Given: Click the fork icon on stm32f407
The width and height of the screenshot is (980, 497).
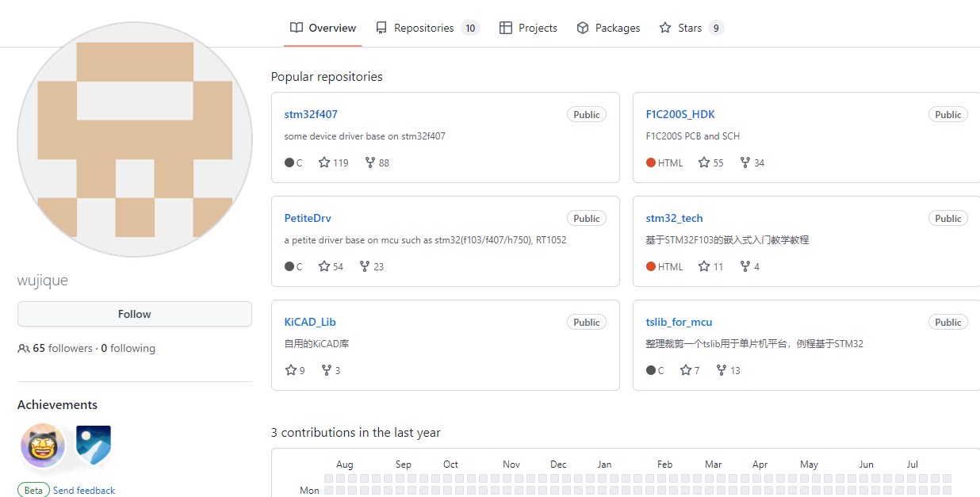Looking at the screenshot, I should [x=370, y=162].
